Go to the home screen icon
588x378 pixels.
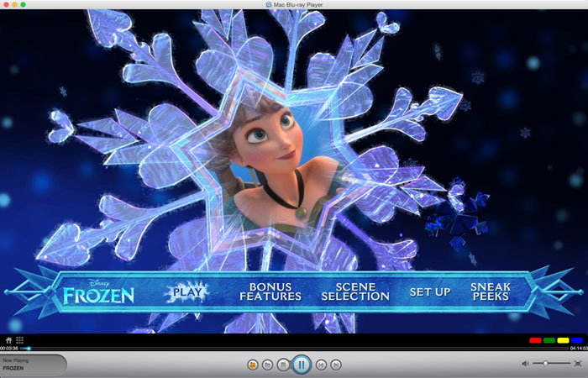pyautogui.click(x=8, y=340)
